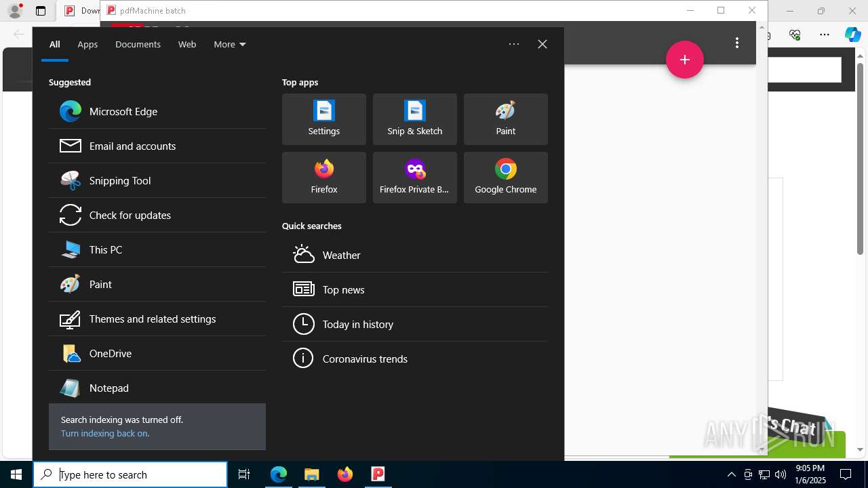Switch to the Documents search tab
The height and width of the screenshot is (488, 868).
[138, 44]
